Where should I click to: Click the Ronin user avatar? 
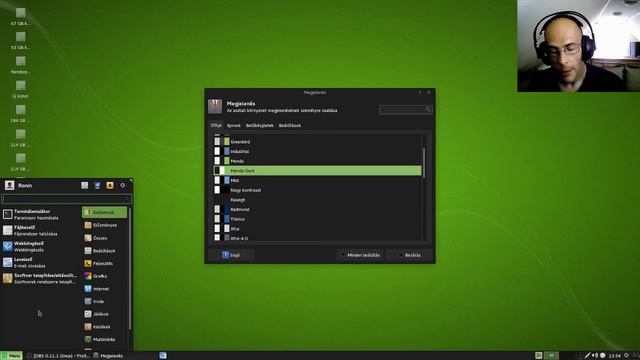10,185
